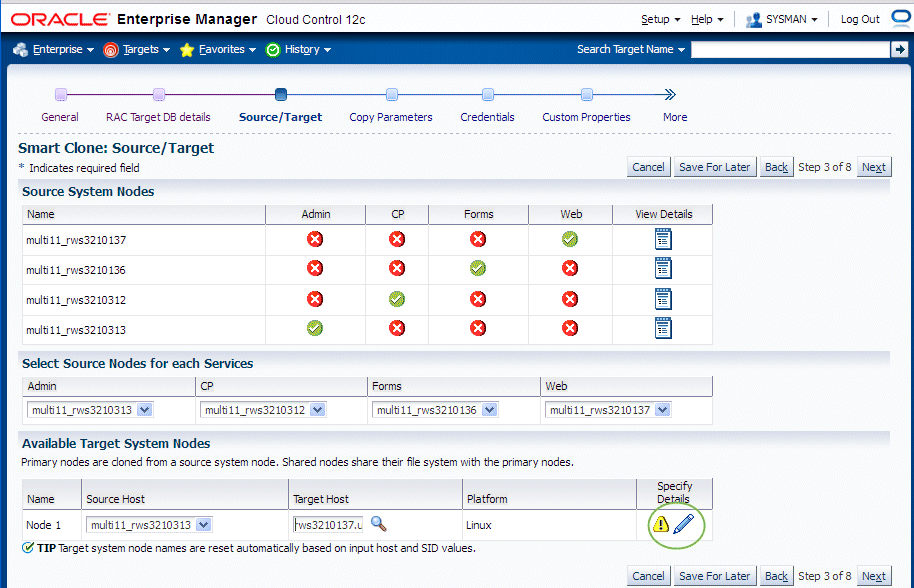The width and height of the screenshot is (914, 588).
Task: Click the TIP check icon
Action: pyautogui.click(x=27, y=548)
